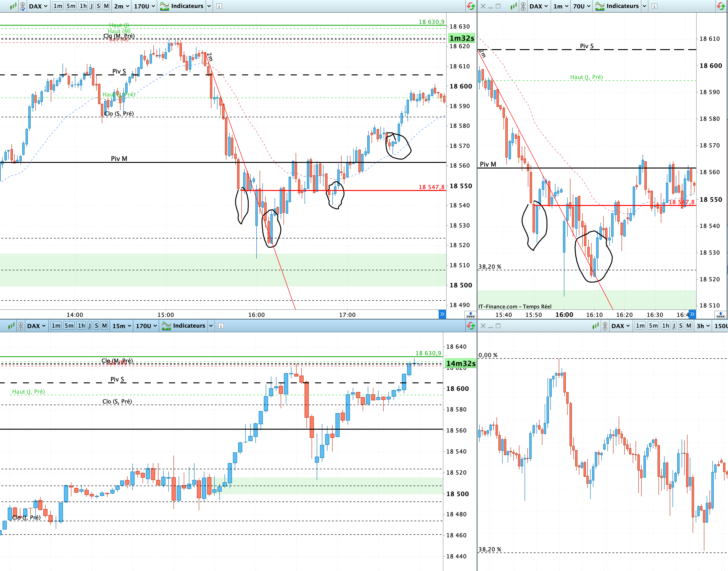Click blue scroll-to-latest arrows in top-left chart
The width and height of the screenshot is (728, 571).
coord(442,314)
